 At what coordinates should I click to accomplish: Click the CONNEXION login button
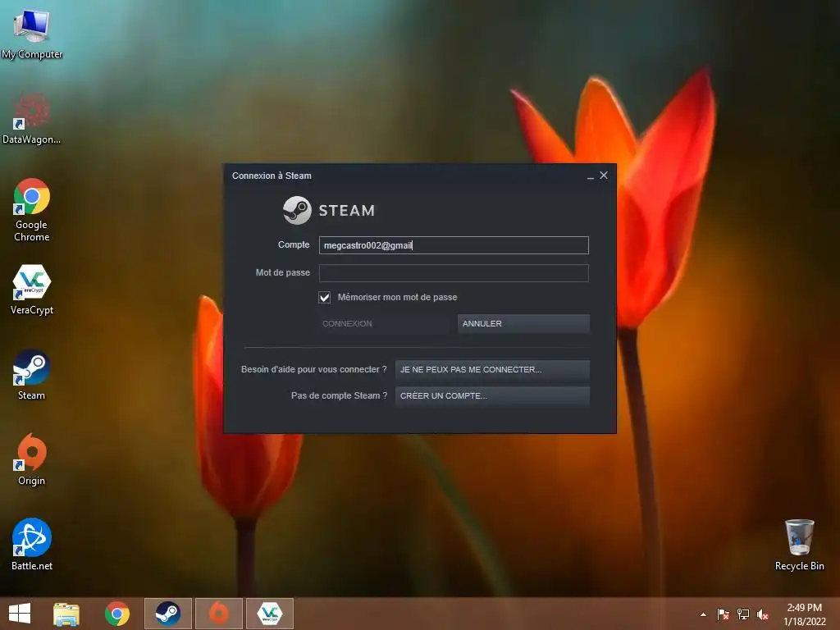[x=386, y=323]
